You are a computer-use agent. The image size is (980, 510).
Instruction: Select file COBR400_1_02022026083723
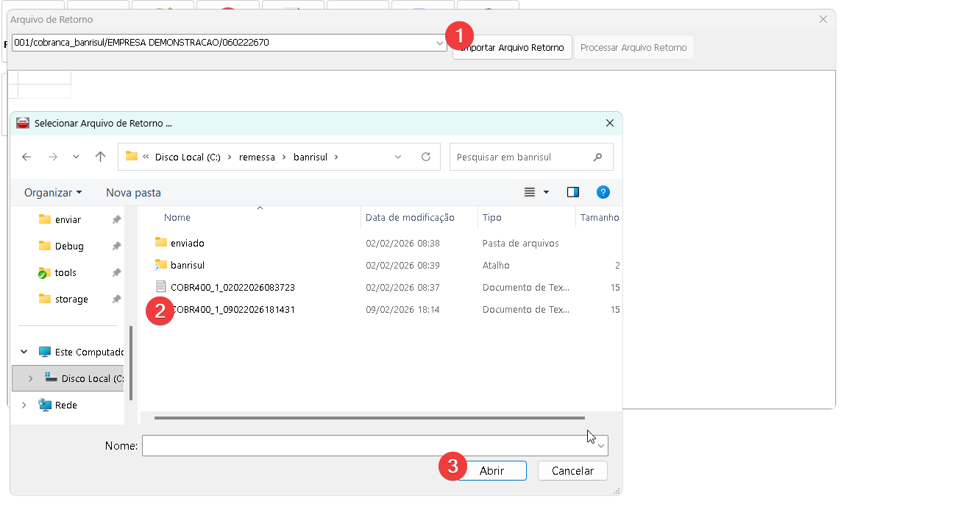point(232,287)
